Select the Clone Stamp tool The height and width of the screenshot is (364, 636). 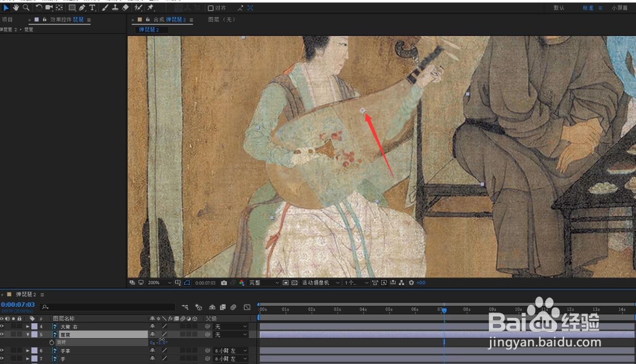point(115,8)
